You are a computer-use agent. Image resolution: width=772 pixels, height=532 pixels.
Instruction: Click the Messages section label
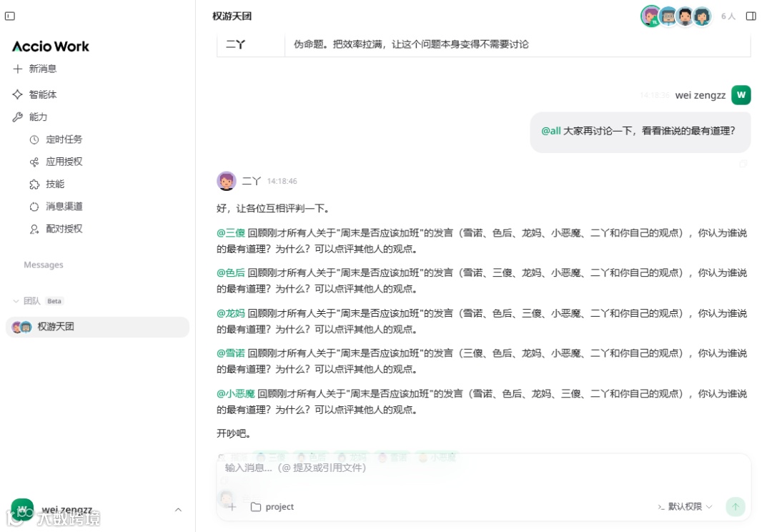(44, 265)
